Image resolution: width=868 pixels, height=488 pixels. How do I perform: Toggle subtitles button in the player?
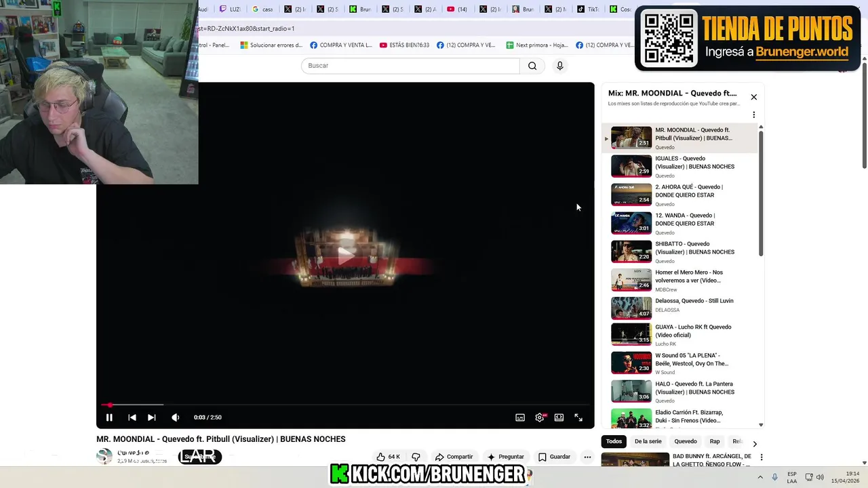pyautogui.click(x=520, y=418)
